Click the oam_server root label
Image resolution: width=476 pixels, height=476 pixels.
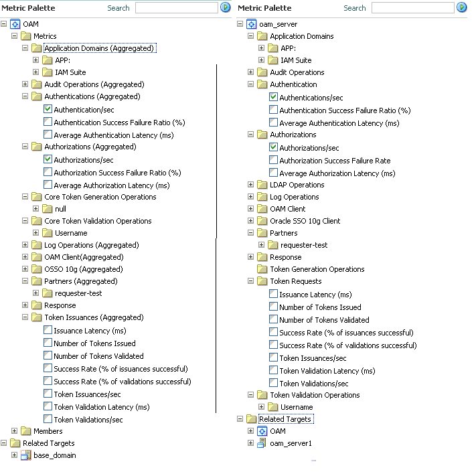point(278,24)
